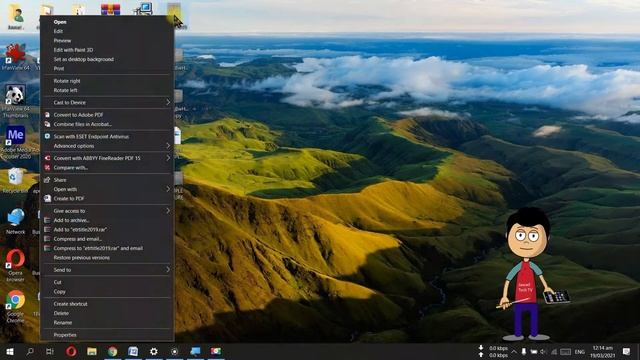Open Settings gear on taskbar
The height and width of the screenshot is (360, 640).
click(x=153, y=351)
